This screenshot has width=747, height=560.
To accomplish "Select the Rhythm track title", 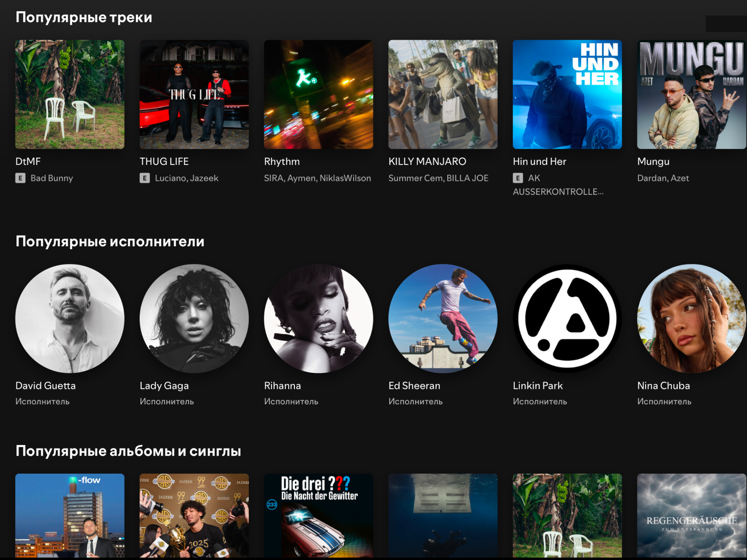I will pos(282,161).
